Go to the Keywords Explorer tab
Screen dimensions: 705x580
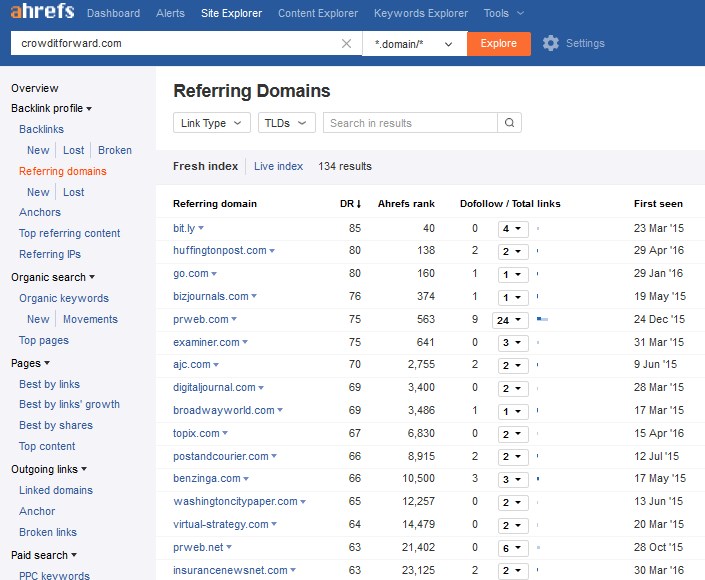click(420, 14)
